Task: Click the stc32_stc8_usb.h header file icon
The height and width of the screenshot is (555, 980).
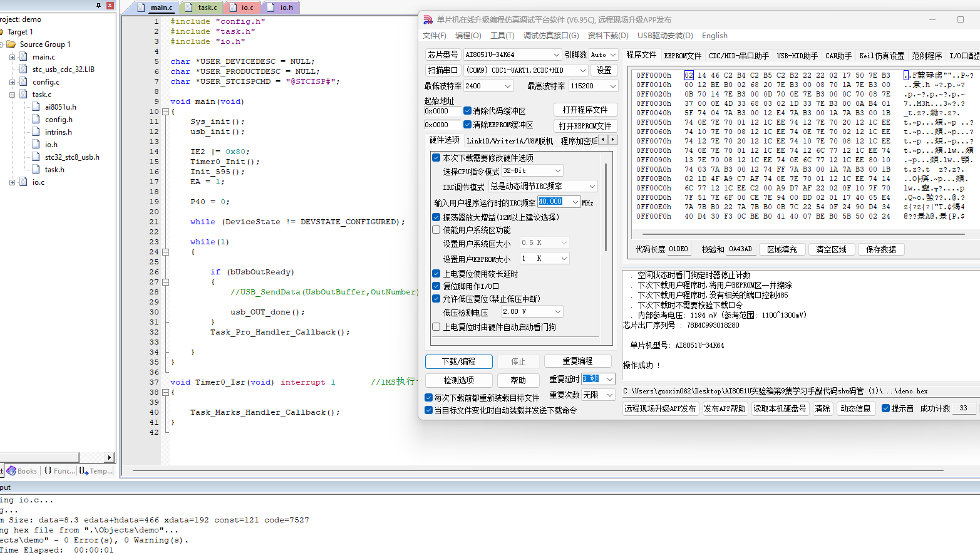Action: 37,157
